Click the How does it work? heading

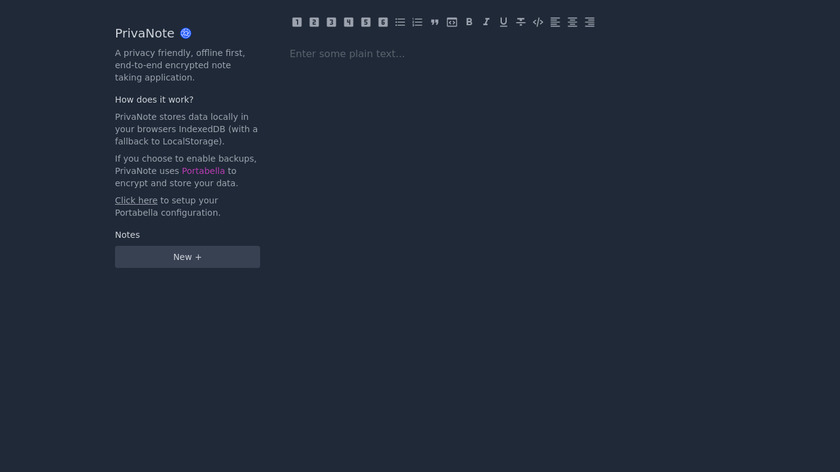154,100
